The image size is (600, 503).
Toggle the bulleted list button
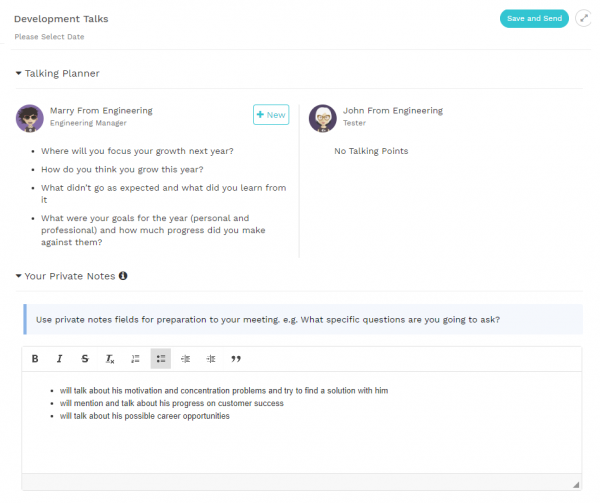[160, 359]
